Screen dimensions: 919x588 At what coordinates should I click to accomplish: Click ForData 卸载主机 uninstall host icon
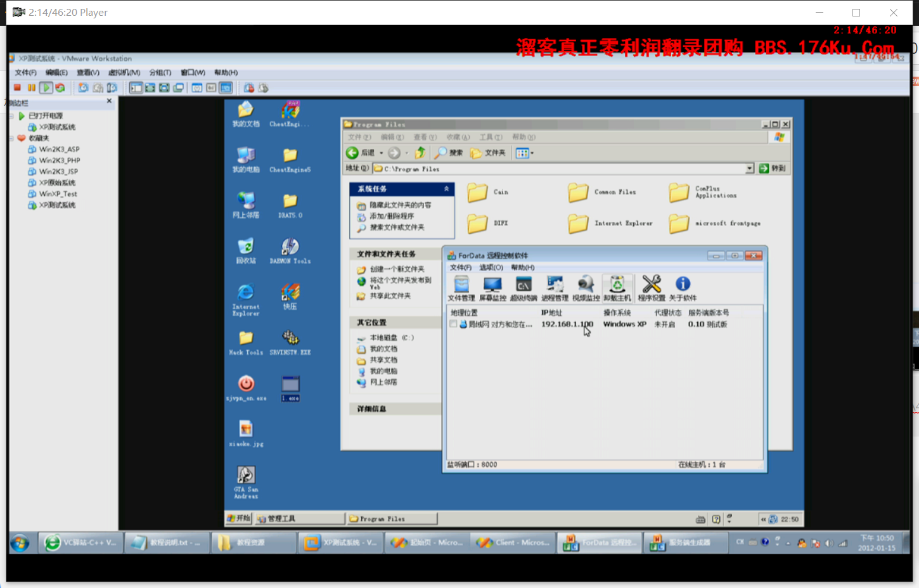click(617, 288)
